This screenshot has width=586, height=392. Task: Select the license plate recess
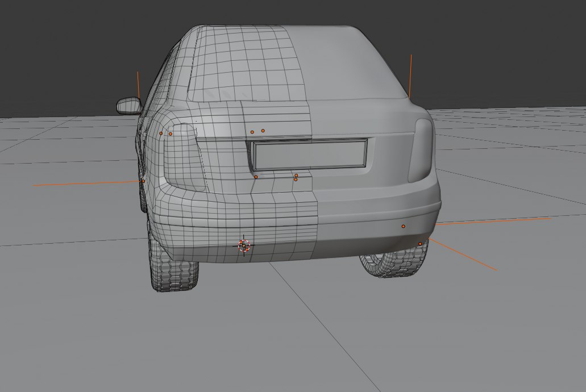tap(310, 153)
